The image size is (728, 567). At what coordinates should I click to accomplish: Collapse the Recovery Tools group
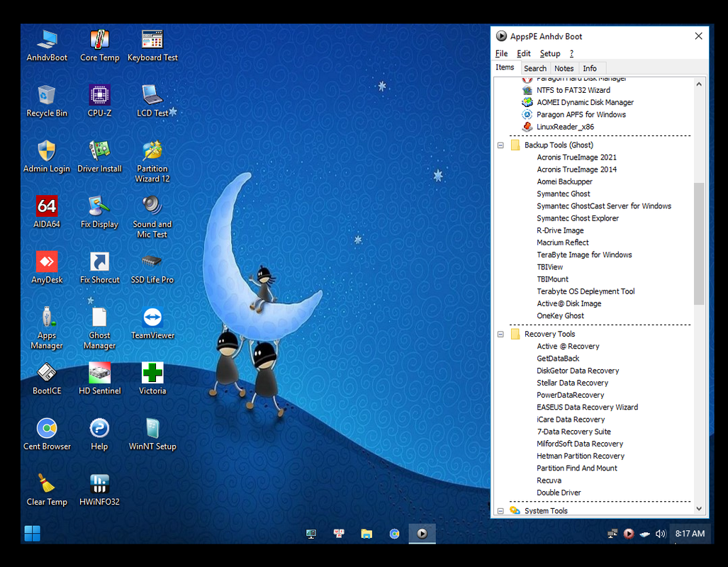[x=500, y=335]
